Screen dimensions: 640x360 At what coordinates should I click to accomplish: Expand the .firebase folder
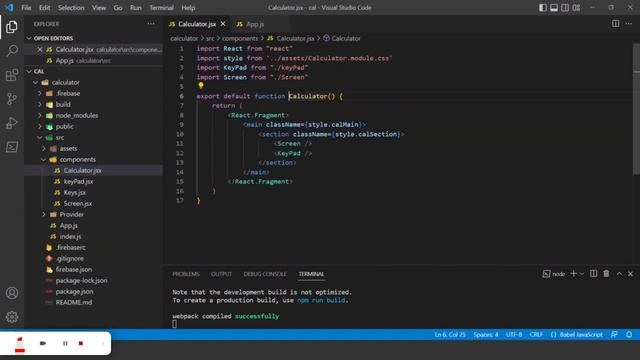pyautogui.click(x=40, y=93)
